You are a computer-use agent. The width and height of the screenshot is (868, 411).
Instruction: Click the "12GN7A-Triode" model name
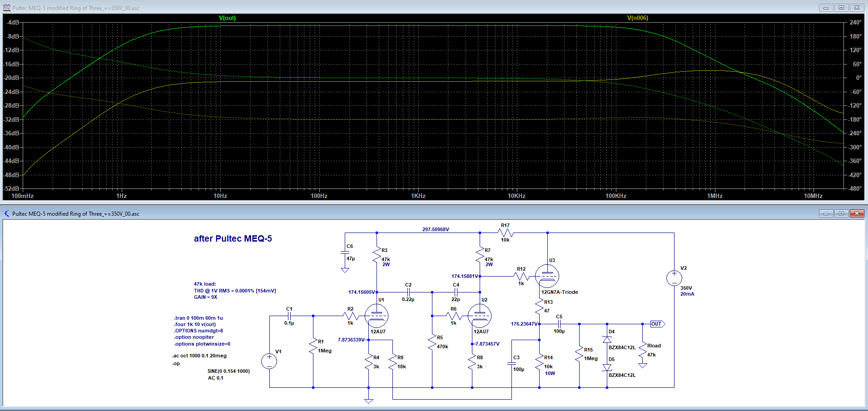coord(560,292)
